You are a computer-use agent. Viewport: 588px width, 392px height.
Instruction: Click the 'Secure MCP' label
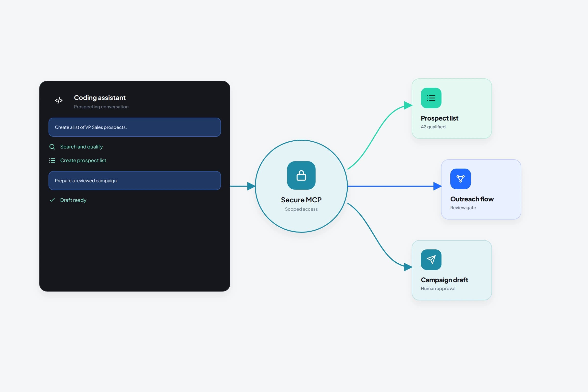301,200
